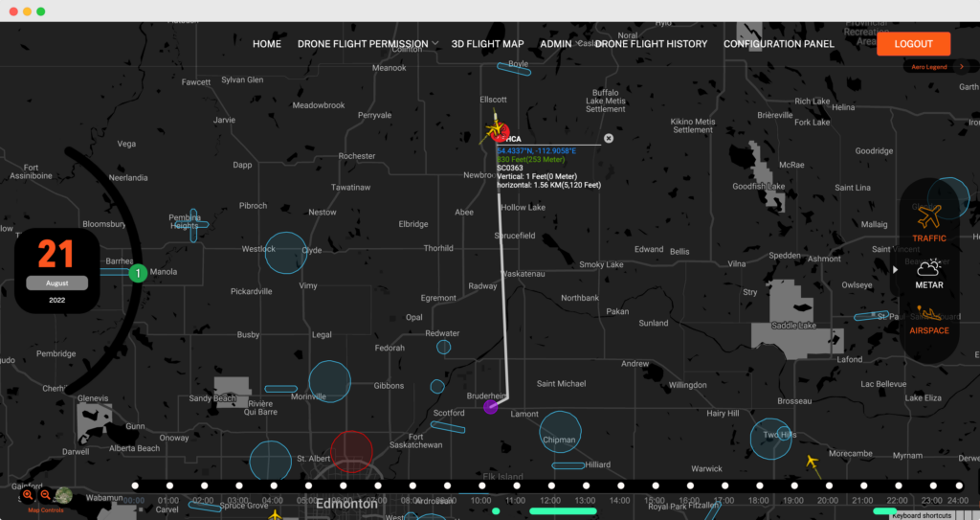This screenshot has height=520, width=980.
Task: Click the green flight bar spanning 12:00–13:00
Action: 563,511
